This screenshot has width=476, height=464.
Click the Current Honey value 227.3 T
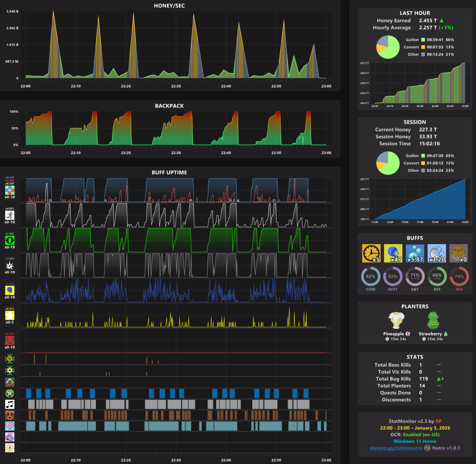tap(428, 130)
